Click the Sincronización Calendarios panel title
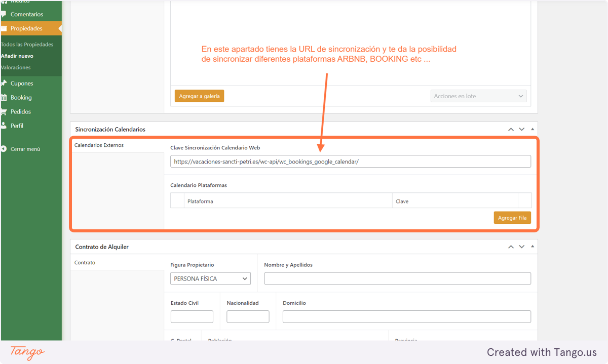Image resolution: width=608 pixels, height=364 pixels. click(x=110, y=130)
